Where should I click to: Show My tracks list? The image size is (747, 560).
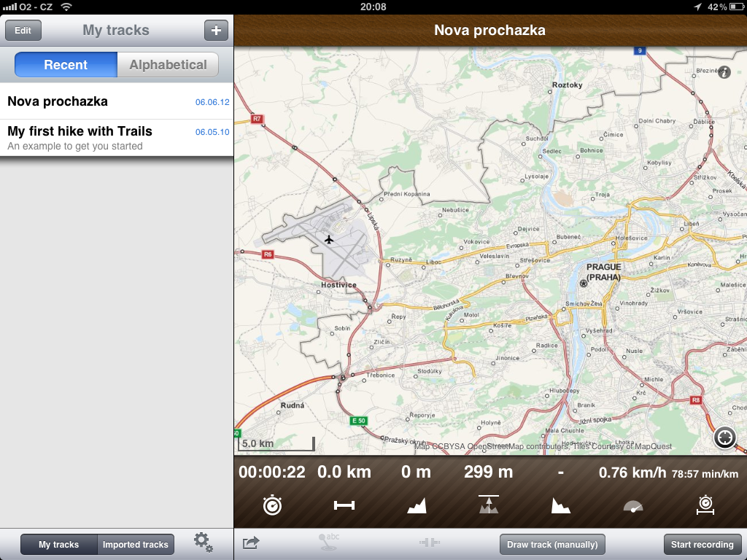click(58, 544)
